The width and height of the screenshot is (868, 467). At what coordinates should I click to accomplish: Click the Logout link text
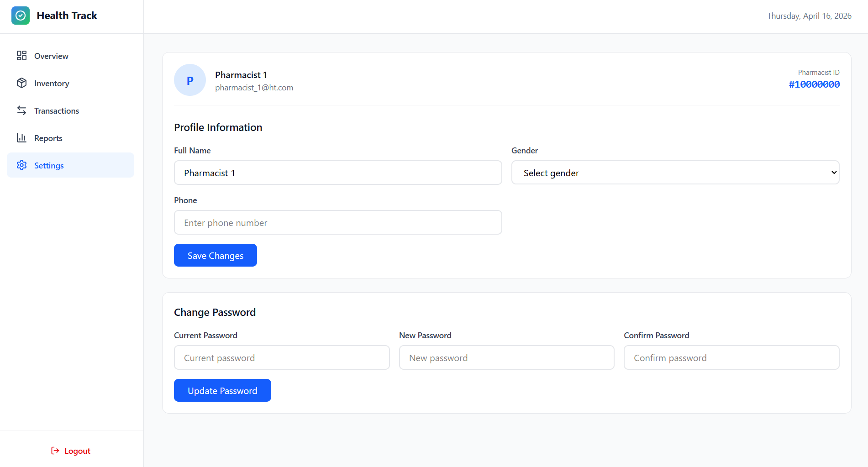pos(77,451)
